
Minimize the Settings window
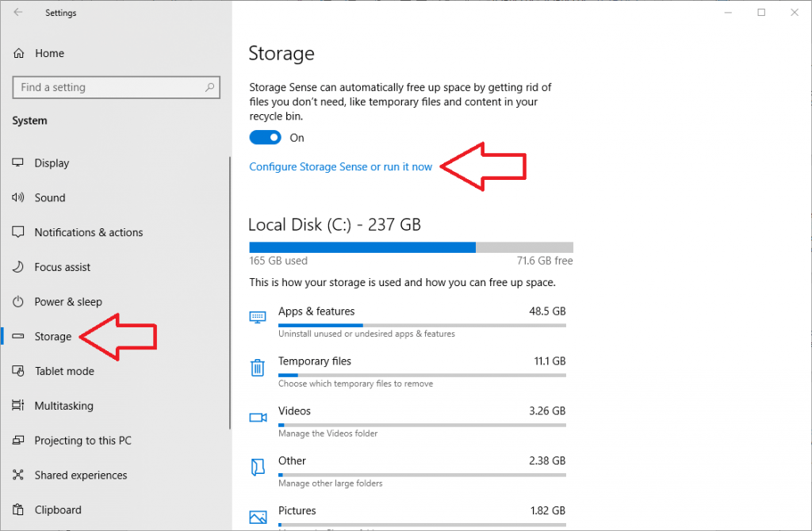point(728,13)
